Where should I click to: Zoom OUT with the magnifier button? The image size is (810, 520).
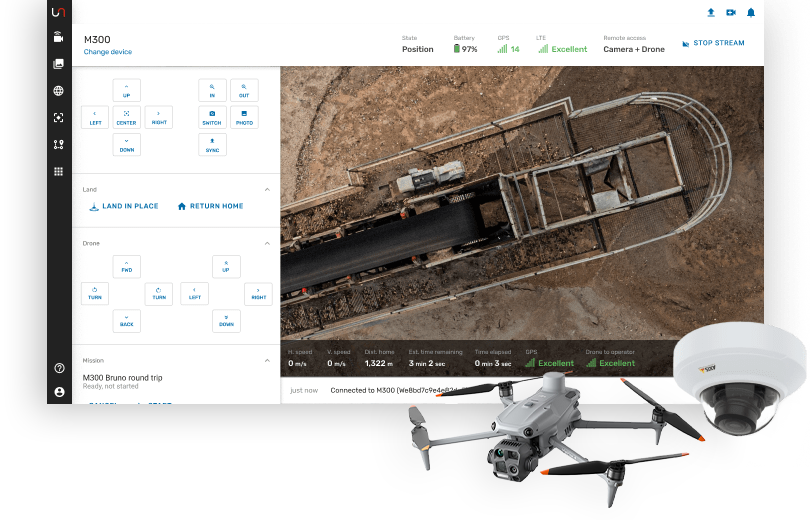point(244,90)
